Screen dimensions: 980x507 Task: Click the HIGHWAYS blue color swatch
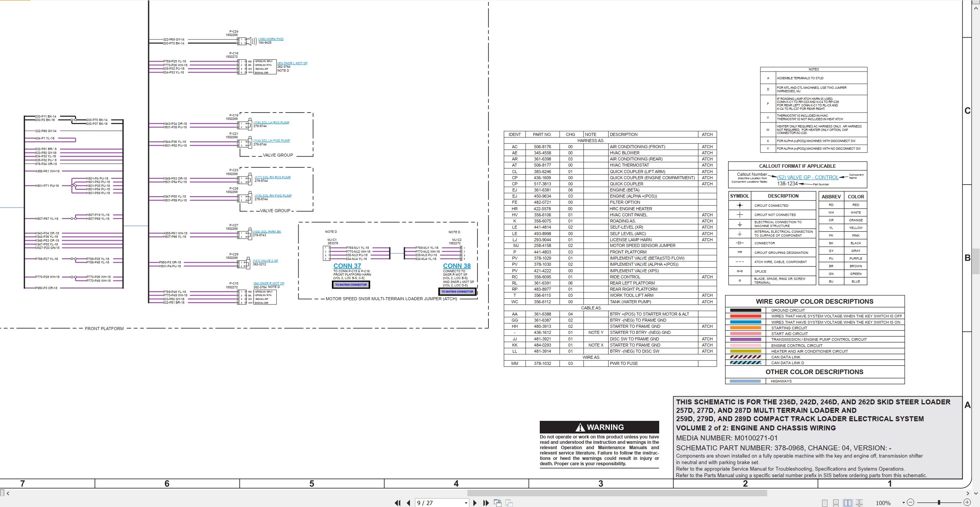point(745,381)
